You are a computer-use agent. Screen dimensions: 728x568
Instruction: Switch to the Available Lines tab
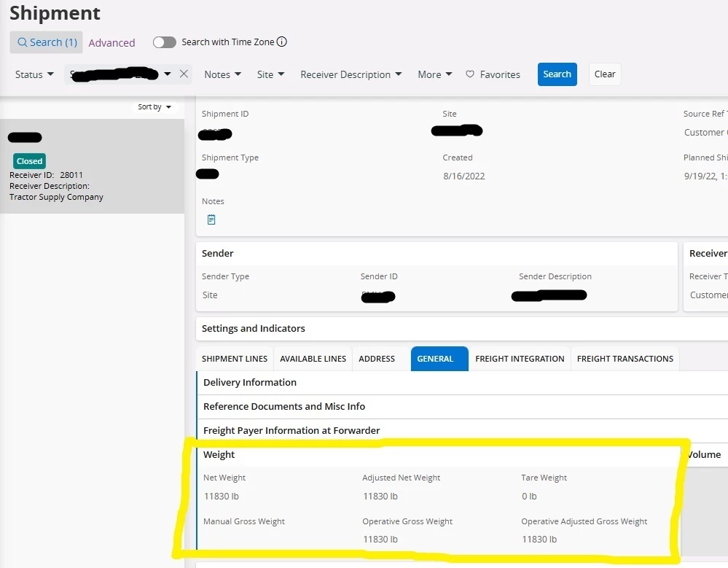pyautogui.click(x=313, y=359)
